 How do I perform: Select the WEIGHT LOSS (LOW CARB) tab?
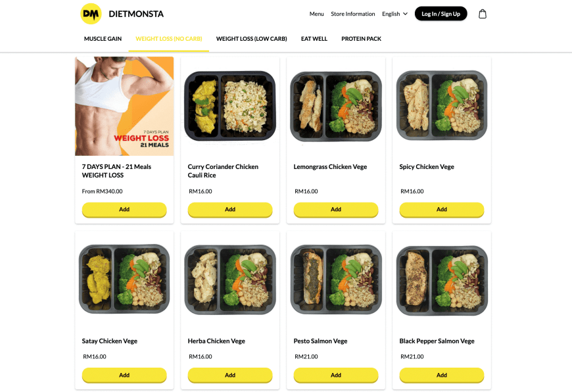coord(251,39)
